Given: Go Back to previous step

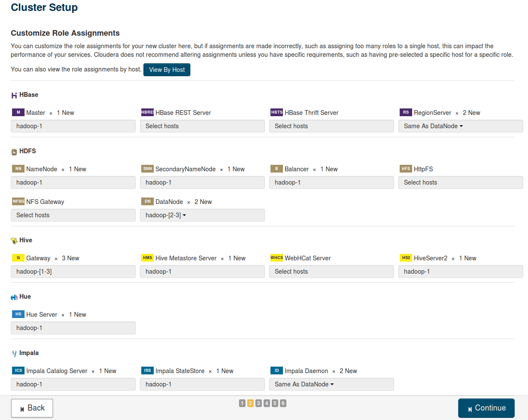Looking at the screenshot, I should (x=32, y=408).
